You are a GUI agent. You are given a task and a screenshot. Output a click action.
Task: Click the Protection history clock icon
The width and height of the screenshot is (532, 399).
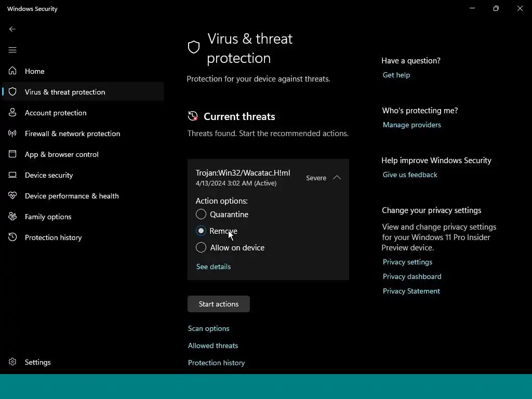(12, 237)
